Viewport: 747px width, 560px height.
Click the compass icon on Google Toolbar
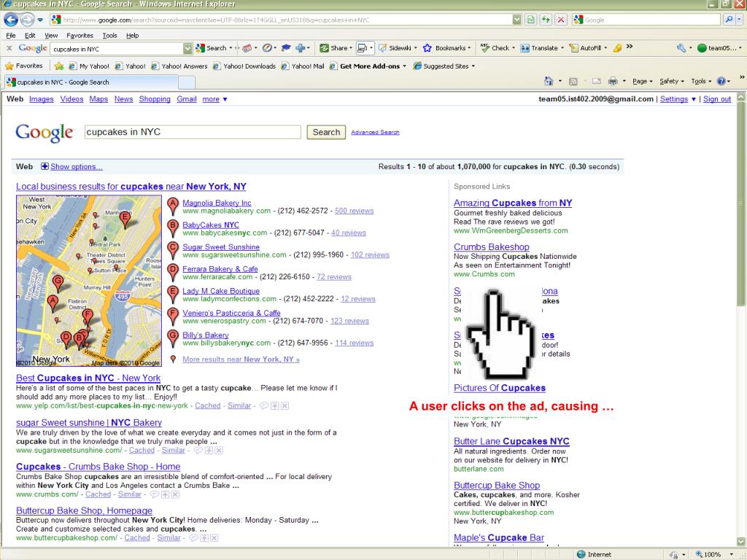coord(267,48)
